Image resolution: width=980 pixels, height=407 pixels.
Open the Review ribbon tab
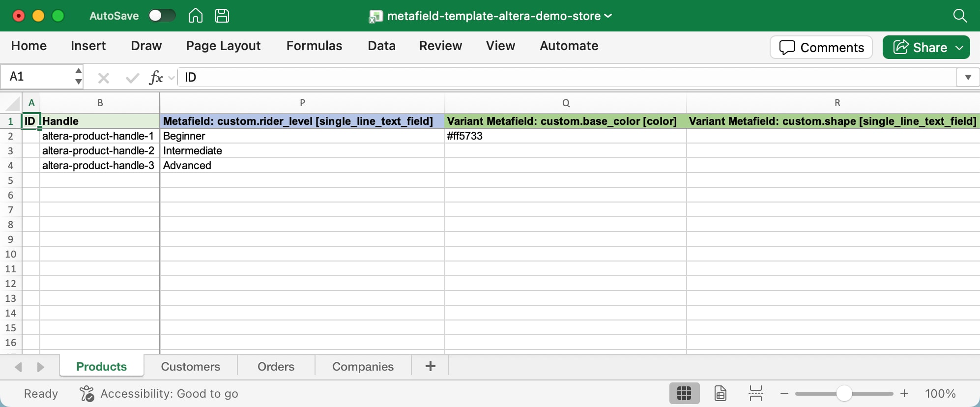[x=440, y=46]
